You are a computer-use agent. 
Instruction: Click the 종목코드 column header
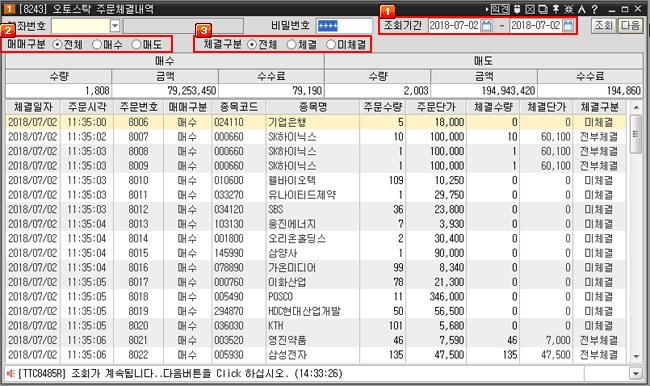coord(239,107)
